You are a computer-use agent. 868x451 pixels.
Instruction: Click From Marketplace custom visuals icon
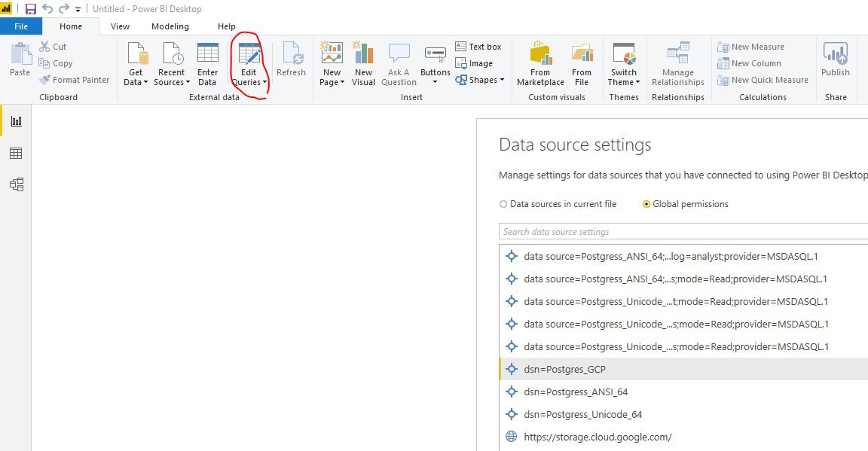click(540, 53)
